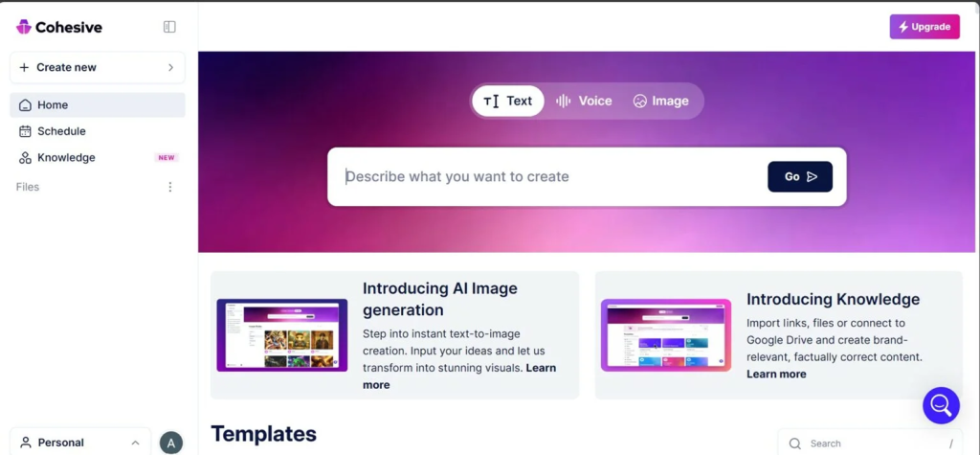This screenshot has width=980, height=455.
Task: Expand the Personal workspace switcher
Action: click(80, 443)
